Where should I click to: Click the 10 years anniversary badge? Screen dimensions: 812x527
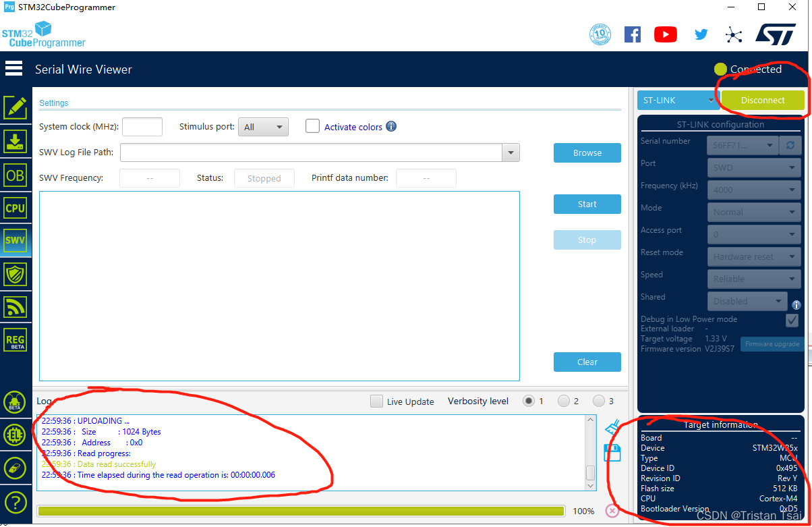[600, 34]
